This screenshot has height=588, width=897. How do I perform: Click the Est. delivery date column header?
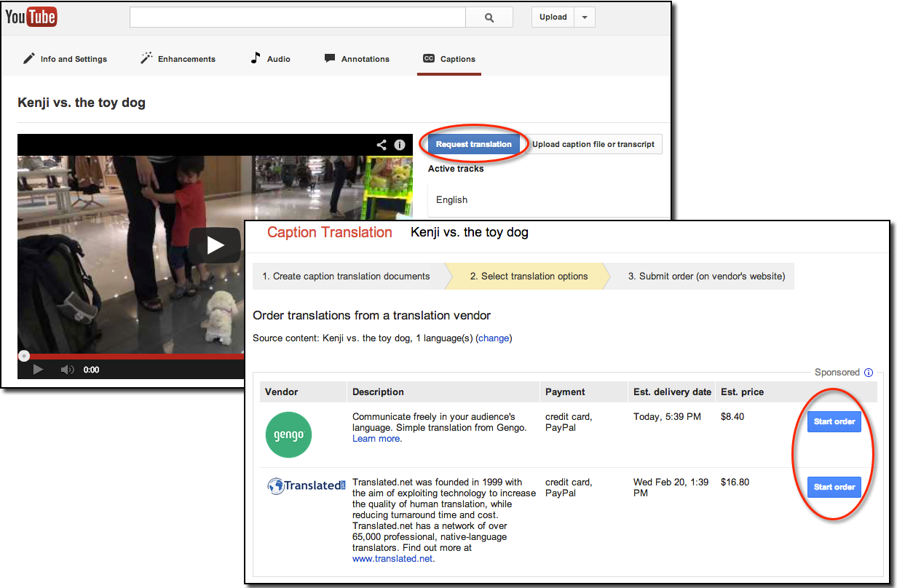pyautogui.click(x=672, y=392)
